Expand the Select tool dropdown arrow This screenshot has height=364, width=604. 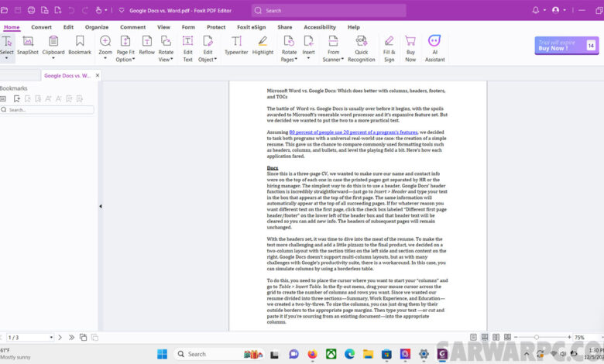6,59
